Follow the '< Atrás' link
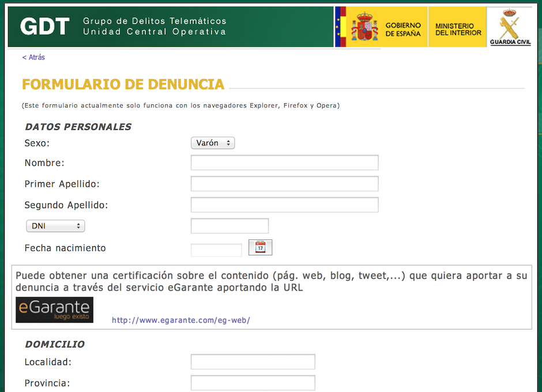Screen dimensions: 542x392 coord(33,57)
